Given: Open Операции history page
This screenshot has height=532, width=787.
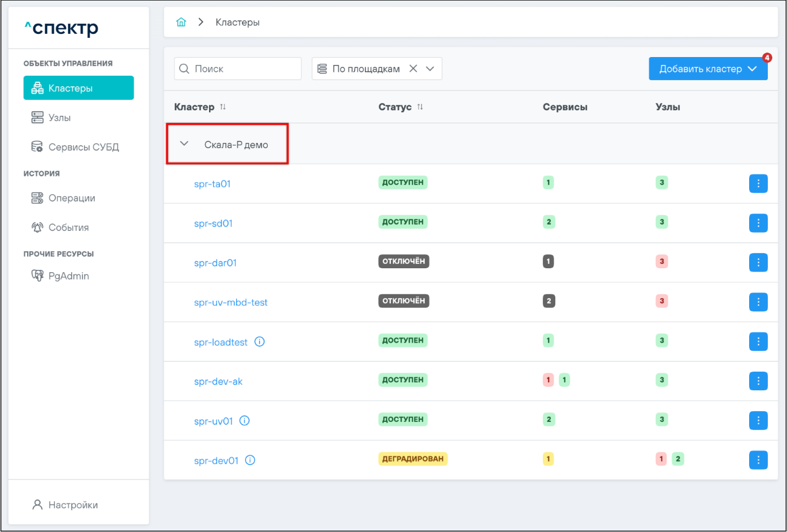Looking at the screenshot, I should [x=72, y=198].
